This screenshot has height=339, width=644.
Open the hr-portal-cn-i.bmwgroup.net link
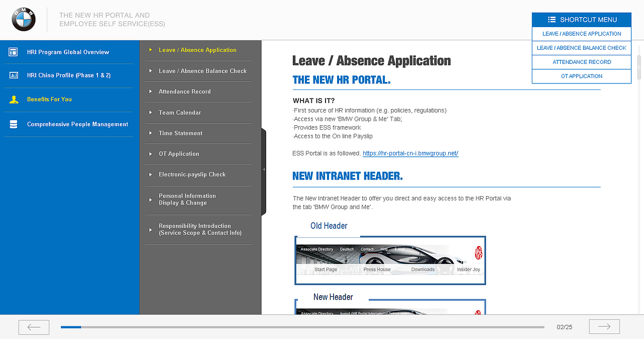(x=411, y=153)
